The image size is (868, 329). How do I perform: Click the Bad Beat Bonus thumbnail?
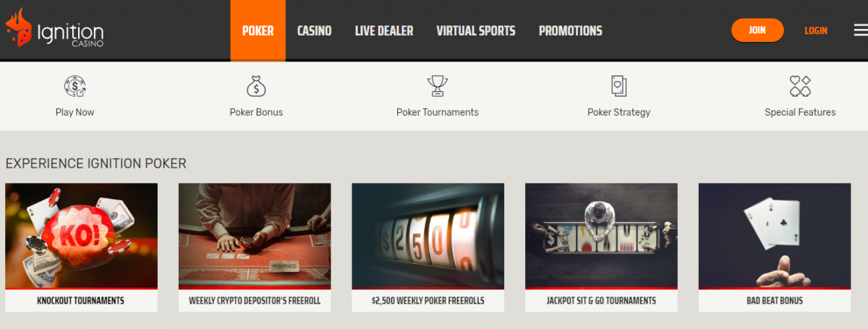coord(775,236)
